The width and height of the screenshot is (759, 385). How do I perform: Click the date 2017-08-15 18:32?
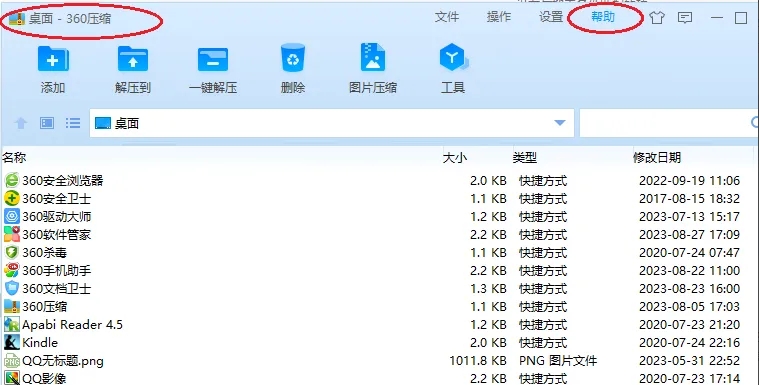pyautogui.click(x=689, y=199)
